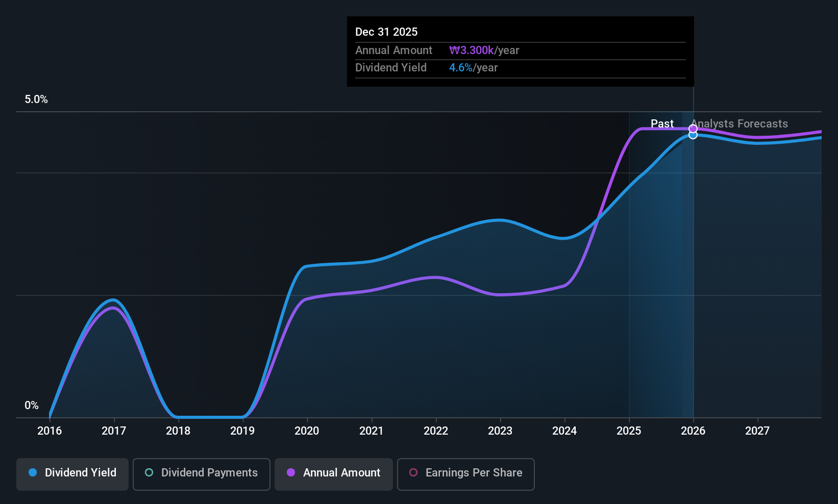Click the 5.0% axis label

[x=36, y=99]
